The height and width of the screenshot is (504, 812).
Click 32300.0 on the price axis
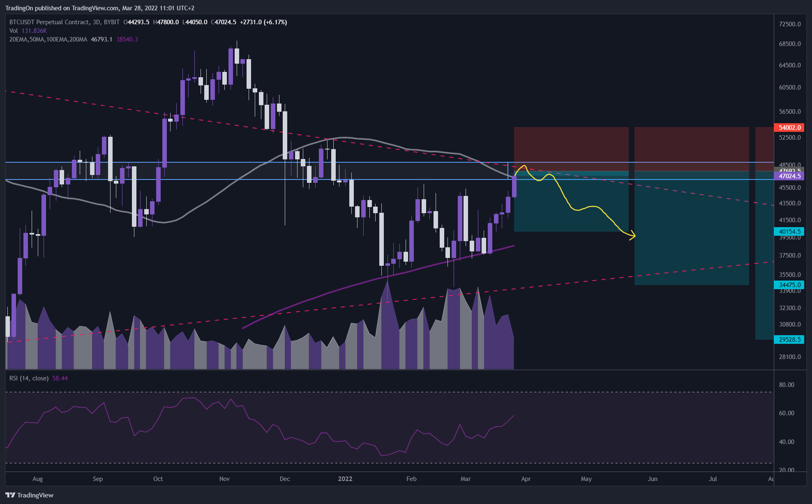(790, 308)
